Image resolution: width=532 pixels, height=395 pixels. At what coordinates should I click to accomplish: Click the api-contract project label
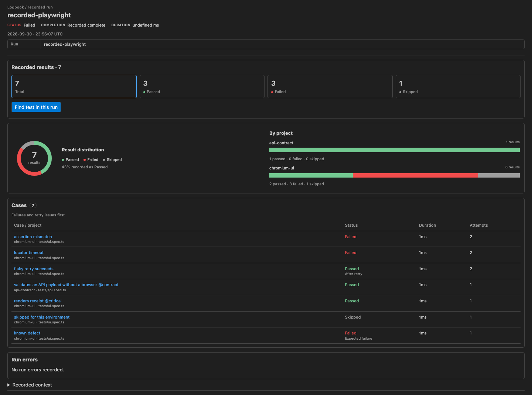click(x=282, y=143)
